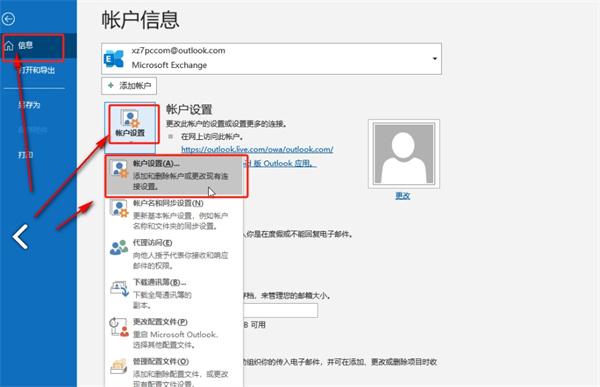
Task: Select the xz7pccom@outlook.com account text
Action: coord(178,51)
